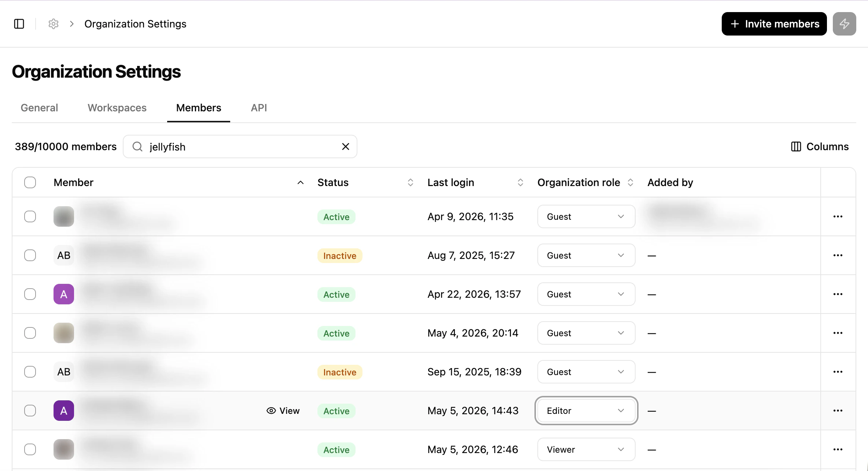
Task: Click the search magnifier icon
Action: point(137,147)
